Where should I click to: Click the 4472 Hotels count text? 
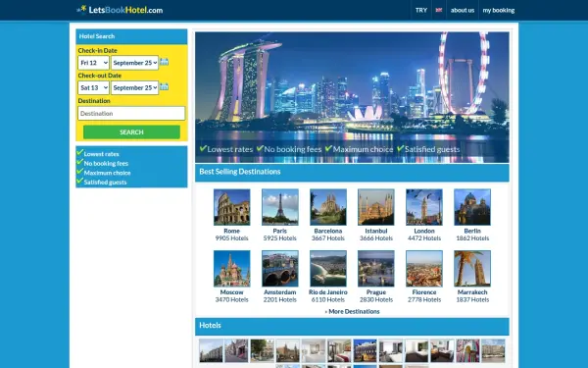coord(424,238)
